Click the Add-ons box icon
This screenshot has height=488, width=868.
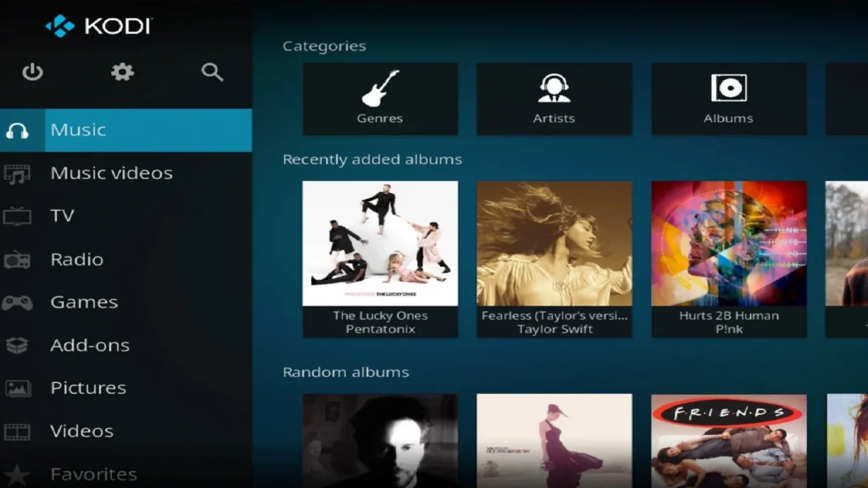coord(17,346)
